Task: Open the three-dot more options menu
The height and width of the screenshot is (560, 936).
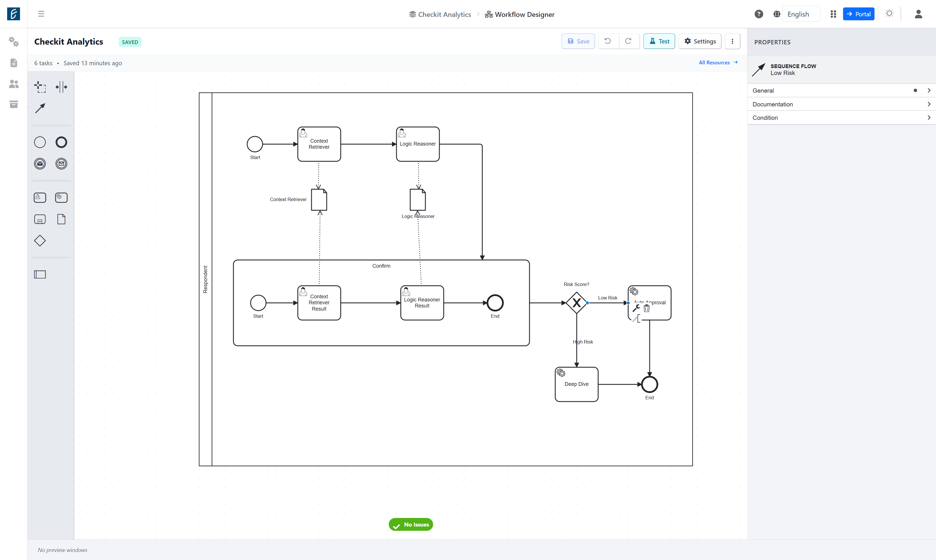Action: (733, 41)
